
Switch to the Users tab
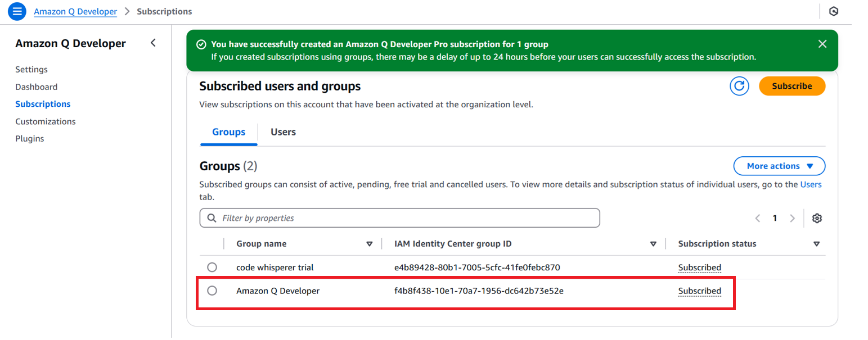click(282, 132)
